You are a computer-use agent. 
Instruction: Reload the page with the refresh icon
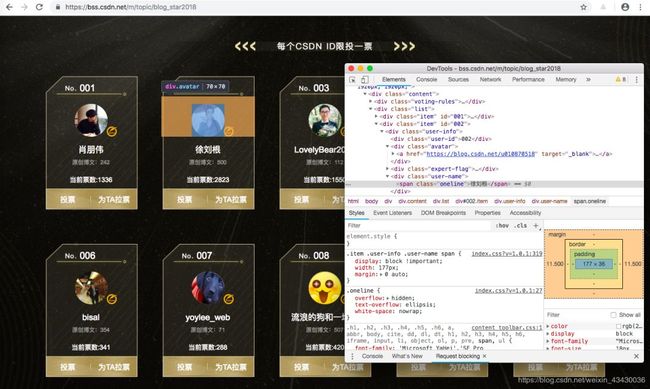pos(39,7)
